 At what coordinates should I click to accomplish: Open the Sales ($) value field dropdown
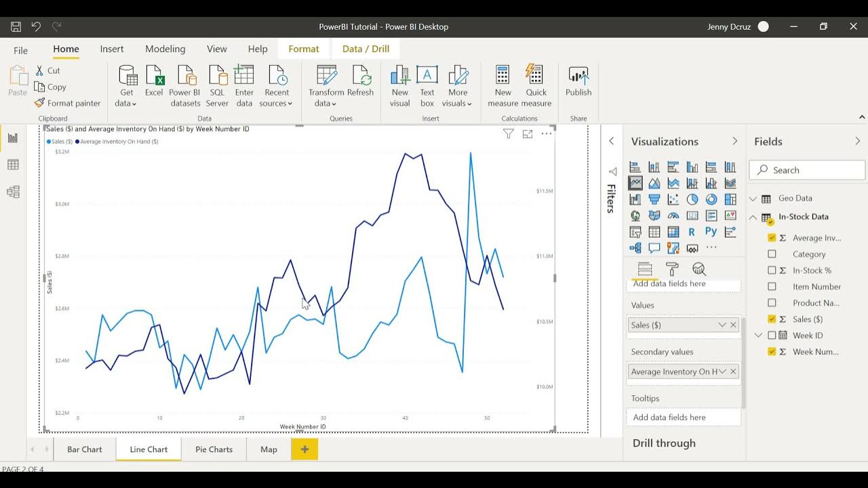(x=722, y=325)
